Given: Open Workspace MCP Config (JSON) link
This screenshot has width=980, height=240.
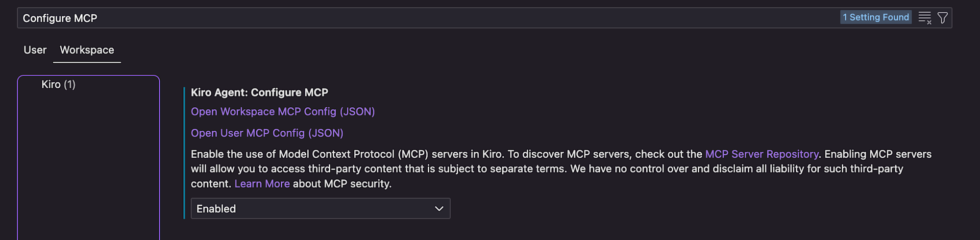Looking at the screenshot, I should (283, 112).
